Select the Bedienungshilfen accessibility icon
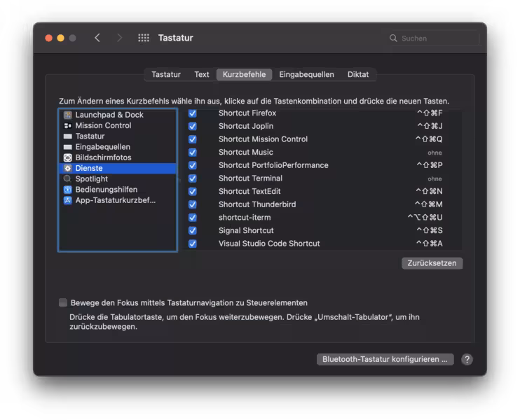Image resolution: width=520 pixels, height=420 pixels. coord(67,190)
